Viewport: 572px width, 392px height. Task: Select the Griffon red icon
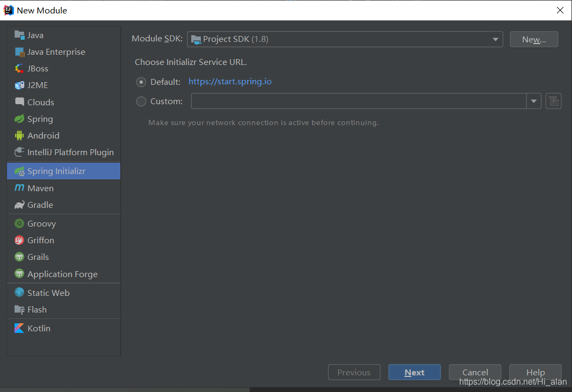[x=19, y=240]
